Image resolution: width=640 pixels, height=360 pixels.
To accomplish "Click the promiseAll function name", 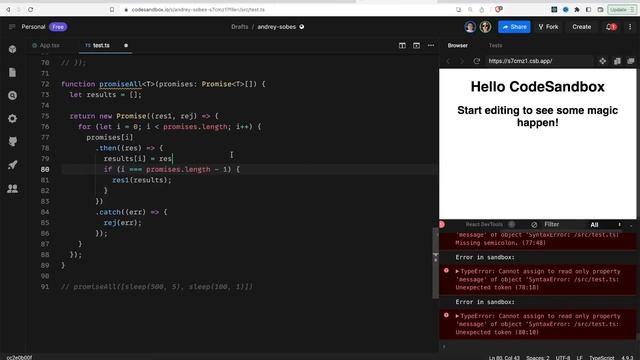I will [120, 84].
